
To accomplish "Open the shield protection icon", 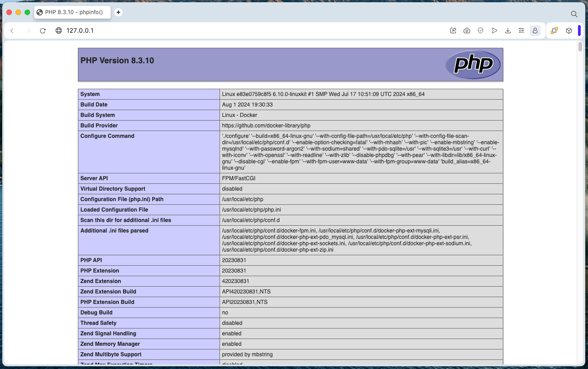I will click(481, 30).
